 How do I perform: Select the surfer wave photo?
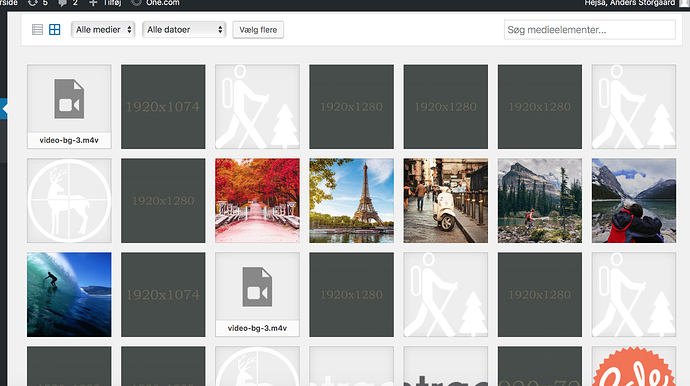tap(69, 294)
